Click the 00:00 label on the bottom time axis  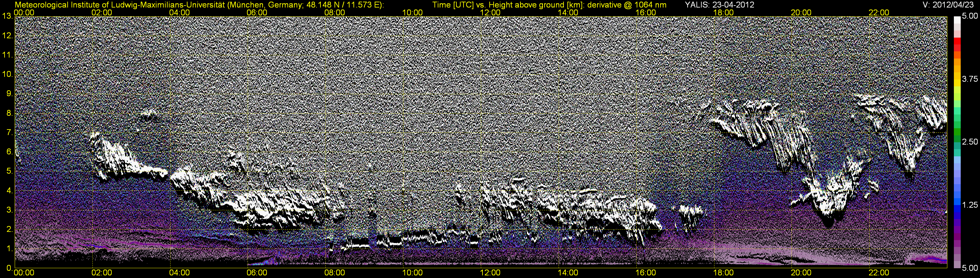[24, 273]
